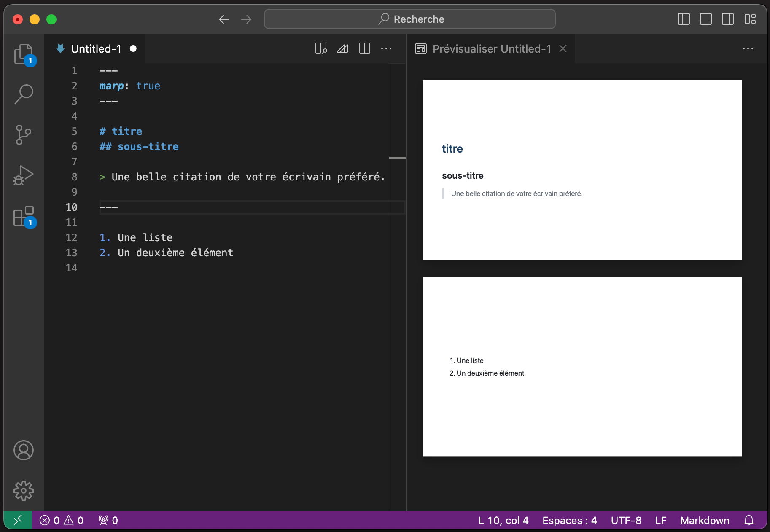770x532 pixels.
Task: Select the Prévisualiser Untitled-1 tab
Action: (x=490, y=49)
